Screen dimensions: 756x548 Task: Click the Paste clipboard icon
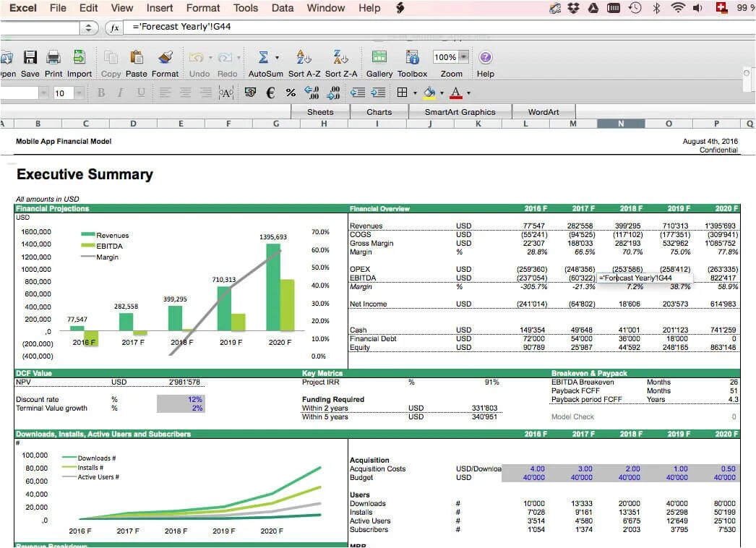[137, 58]
